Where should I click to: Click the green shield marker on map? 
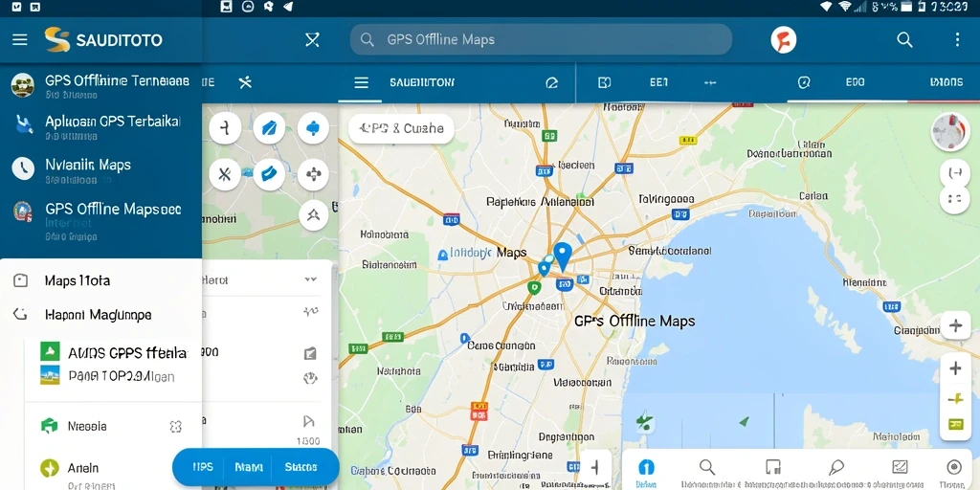tap(533, 287)
